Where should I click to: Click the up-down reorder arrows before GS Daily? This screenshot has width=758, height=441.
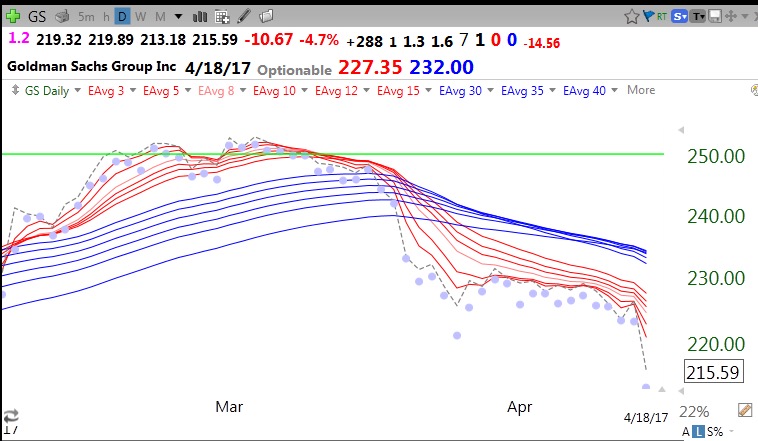15,90
